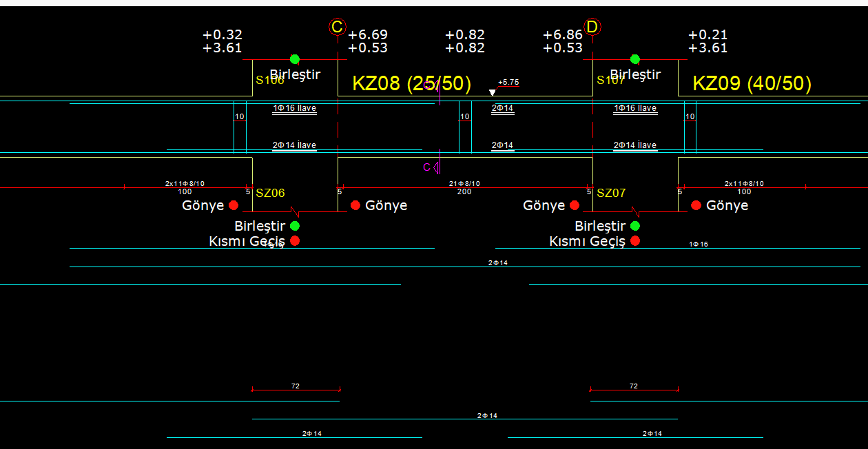Select the 21Φ8/10 stirrup text
868x449 pixels.
[x=464, y=184]
